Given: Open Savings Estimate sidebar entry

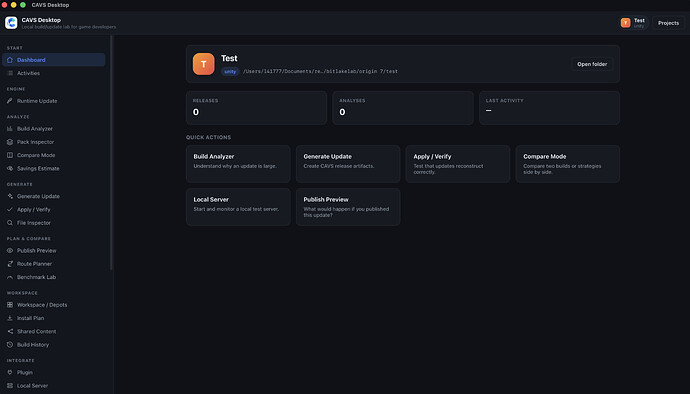Looking at the screenshot, I should (54, 168).
